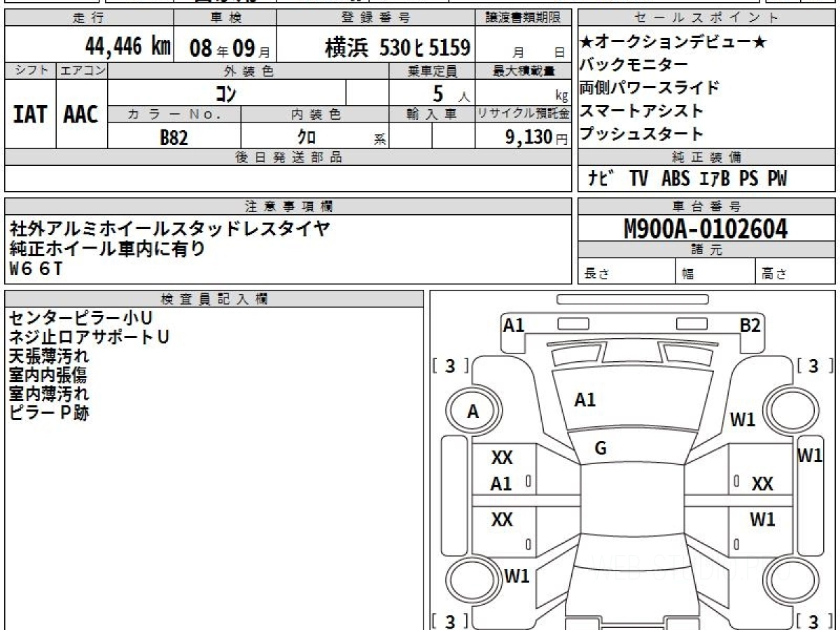Click the ★オークションデビュー★ sales point
Screen dimensions: 840x630
[x=674, y=42]
